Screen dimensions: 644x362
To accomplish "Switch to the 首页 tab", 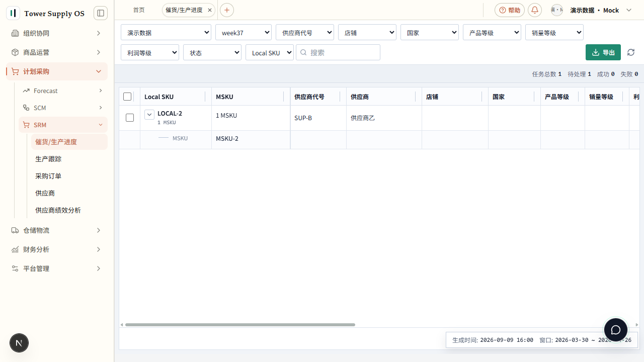I will [139, 10].
